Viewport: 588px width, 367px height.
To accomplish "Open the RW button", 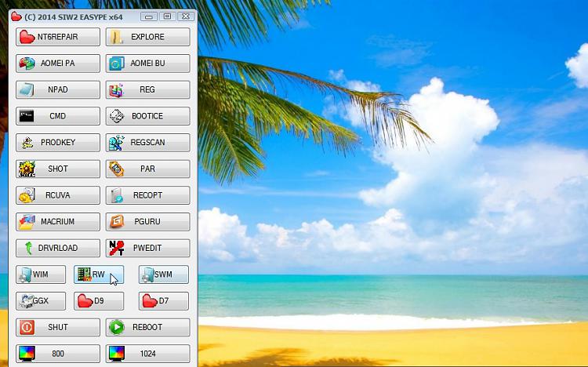I will click(x=99, y=274).
